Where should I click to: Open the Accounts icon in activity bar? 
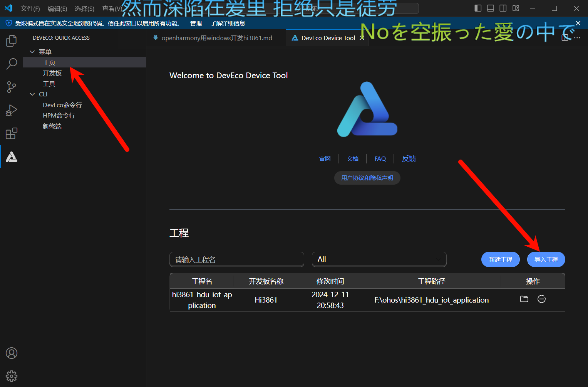[x=12, y=353]
